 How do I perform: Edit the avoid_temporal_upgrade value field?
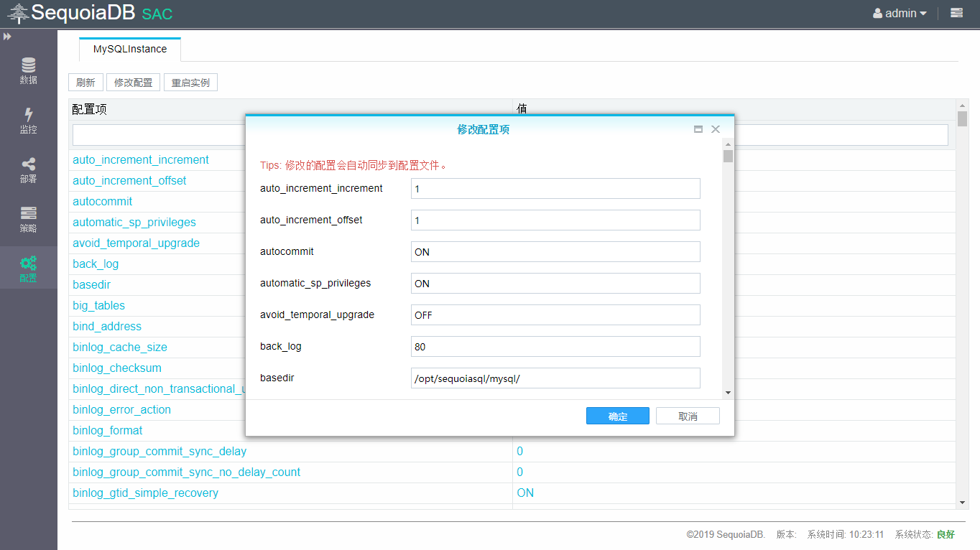coord(555,315)
